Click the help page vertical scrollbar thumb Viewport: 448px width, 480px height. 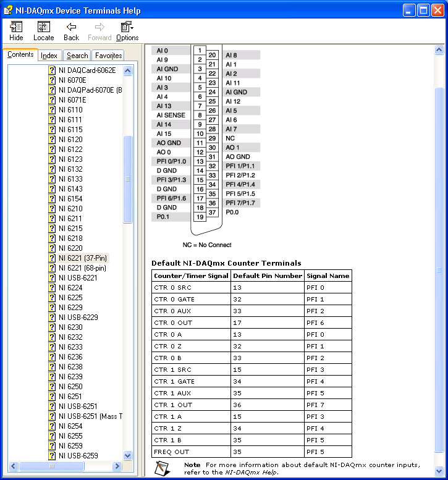[439, 270]
